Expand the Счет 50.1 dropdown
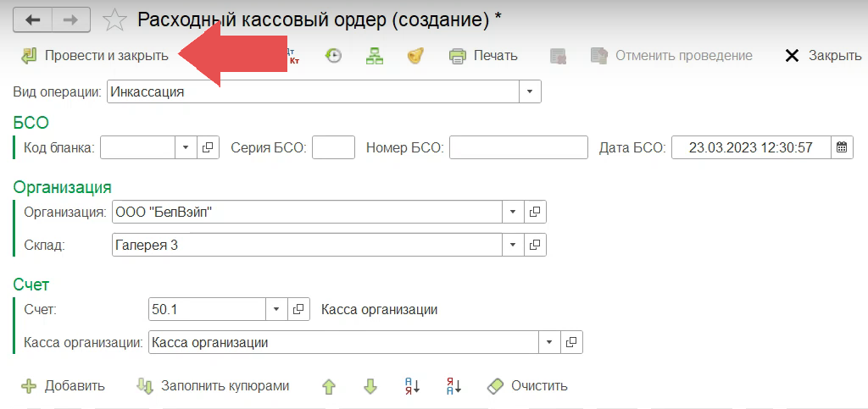Image resolution: width=868 pixels, height=409 pixels. coord(277,310)
